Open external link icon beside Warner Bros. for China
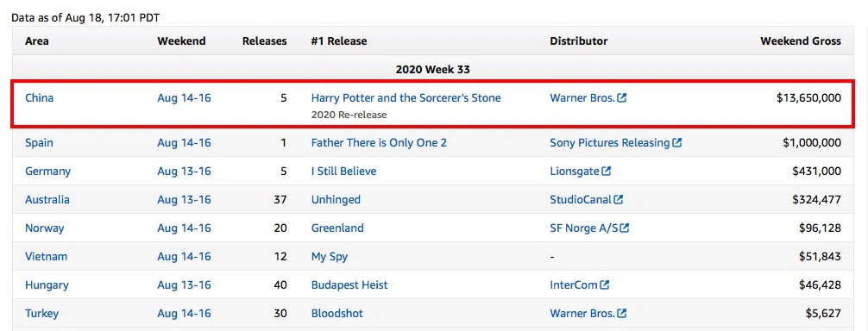Viewport: 868px width, 331px height. [x=622, y=98]
